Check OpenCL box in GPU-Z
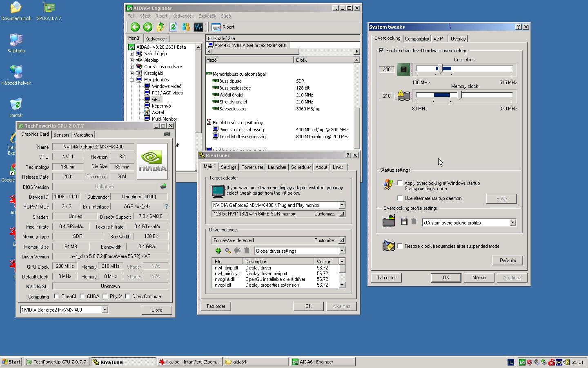Image resolution: width=588 pixels, height=368 pixels. [x=56, y=296]
